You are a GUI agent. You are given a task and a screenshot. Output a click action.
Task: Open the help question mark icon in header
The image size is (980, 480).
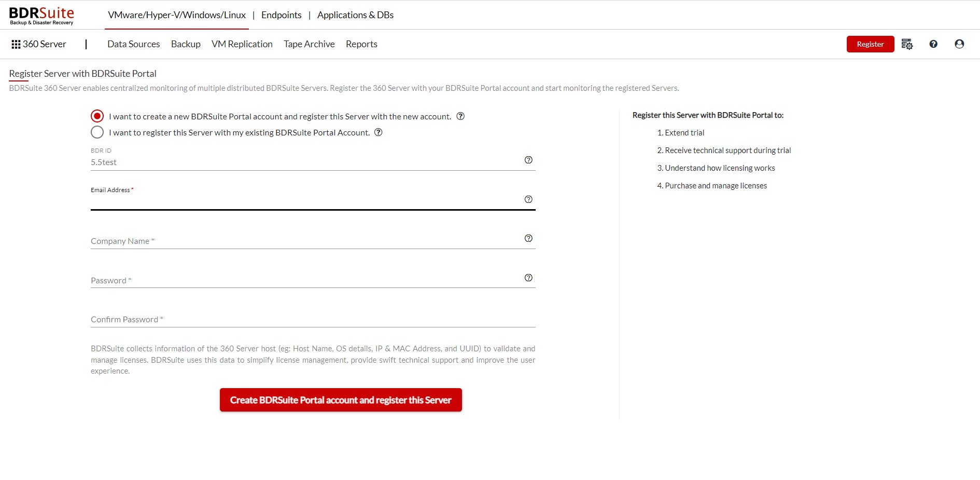933,44
